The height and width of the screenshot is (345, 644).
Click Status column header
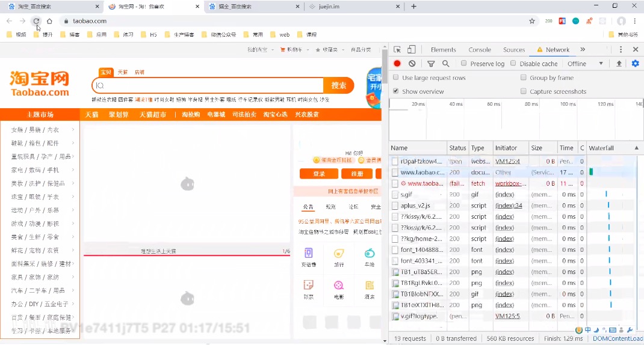point(457,148)
